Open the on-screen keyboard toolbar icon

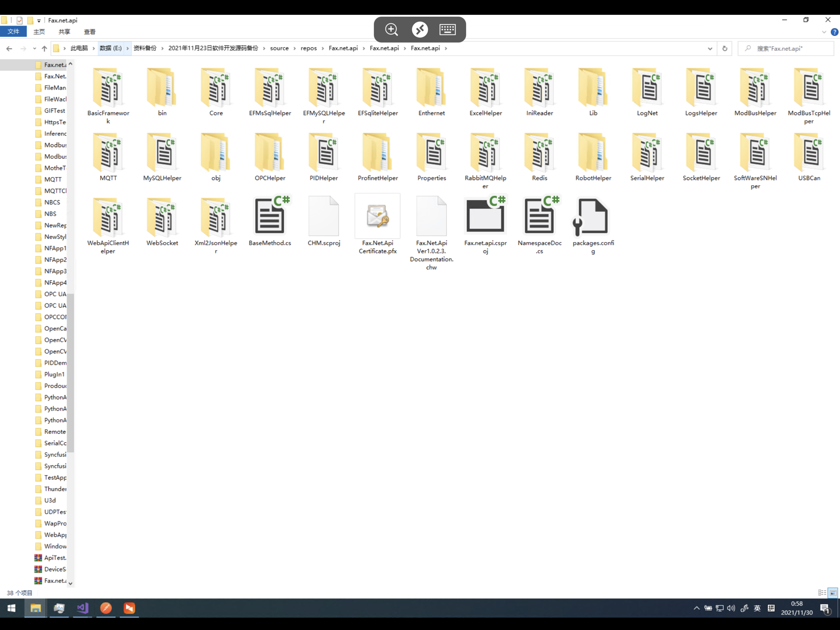[448, 29]
